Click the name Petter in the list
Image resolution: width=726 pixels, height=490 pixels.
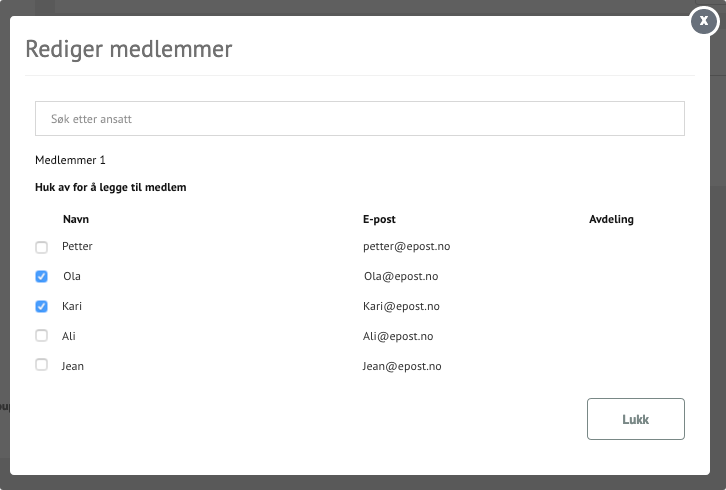point(77,246)
